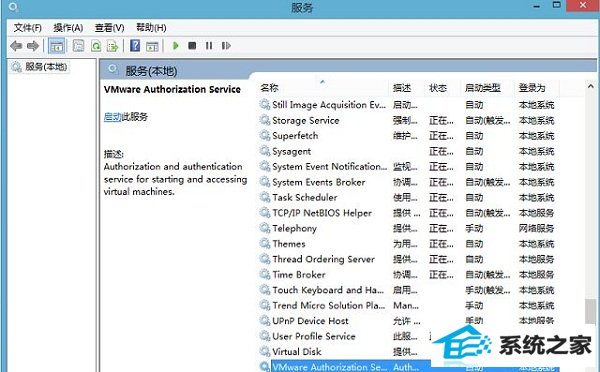Click the Man... description of Trend Micro
Screen dimensions: 600x372
(406, 305)
